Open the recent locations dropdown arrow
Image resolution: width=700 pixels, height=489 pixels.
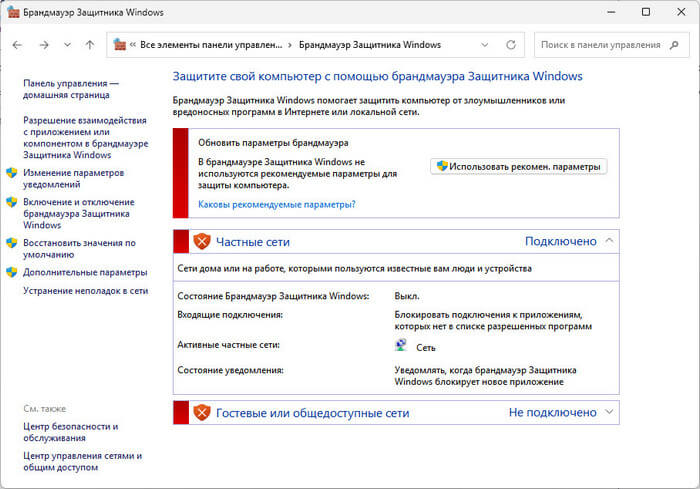[x=67, y=45]
